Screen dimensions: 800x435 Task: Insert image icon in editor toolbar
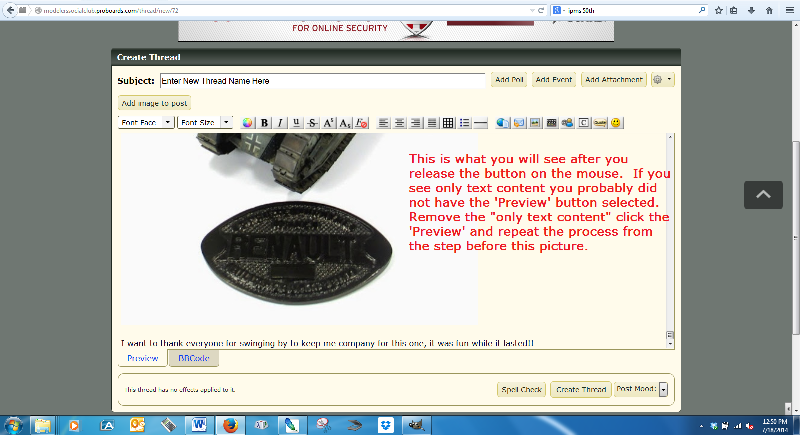click(x=535, y=123)
